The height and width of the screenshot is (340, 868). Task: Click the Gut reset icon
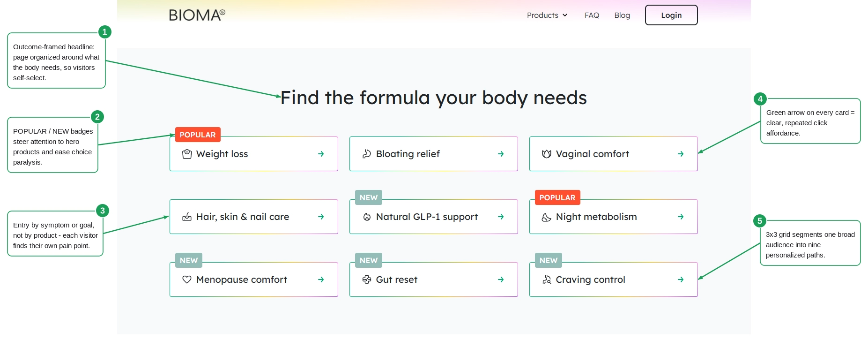[x=367, y=280]
